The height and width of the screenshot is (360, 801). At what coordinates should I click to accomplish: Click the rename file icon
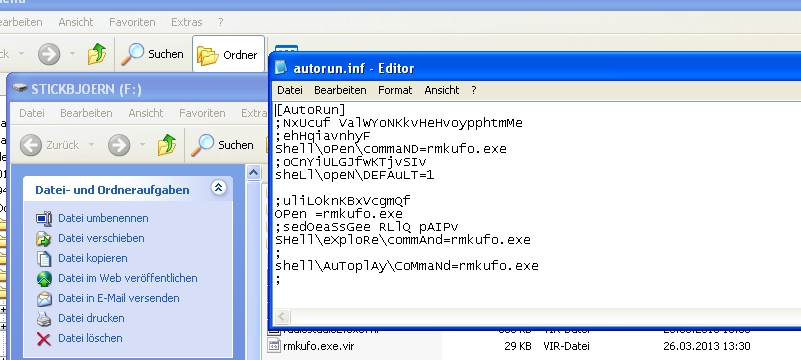pyautogui.click(x=44, y=219)
